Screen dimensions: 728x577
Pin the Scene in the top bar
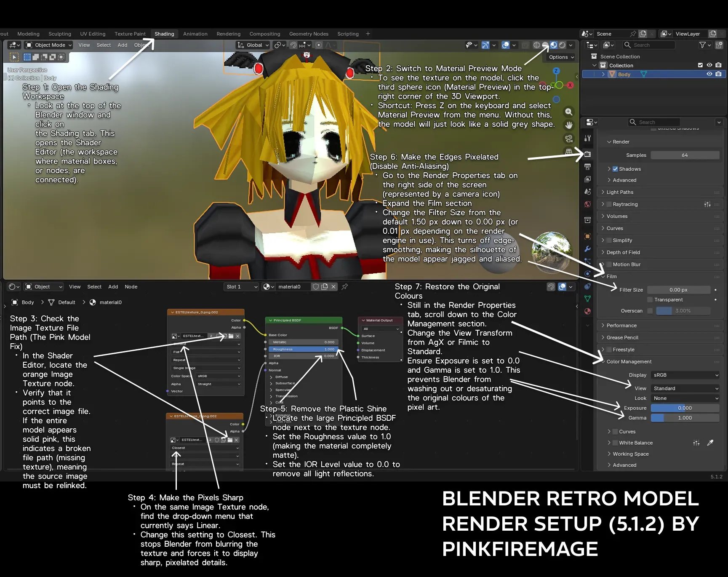coord(633,34)
